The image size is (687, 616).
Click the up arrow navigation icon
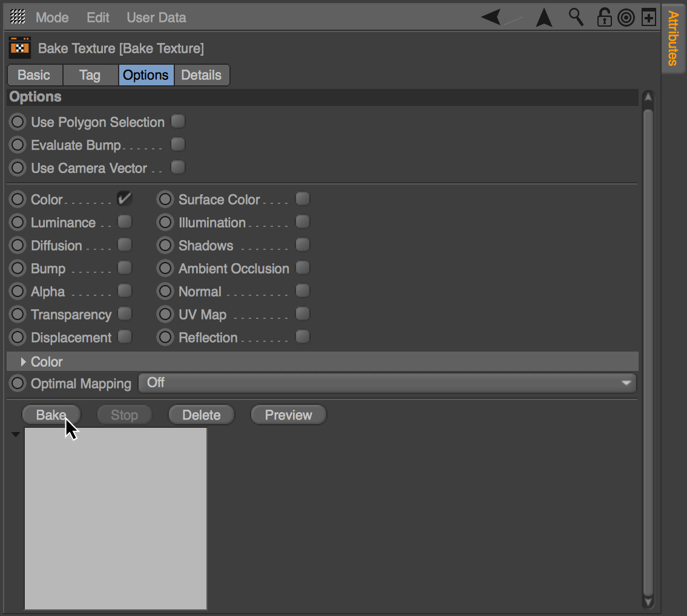pos(544,18)
